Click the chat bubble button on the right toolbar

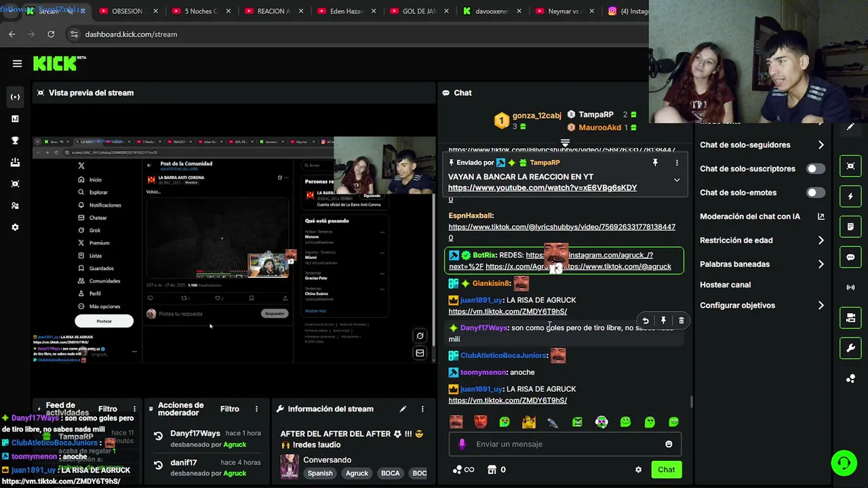tap(850, 258)
